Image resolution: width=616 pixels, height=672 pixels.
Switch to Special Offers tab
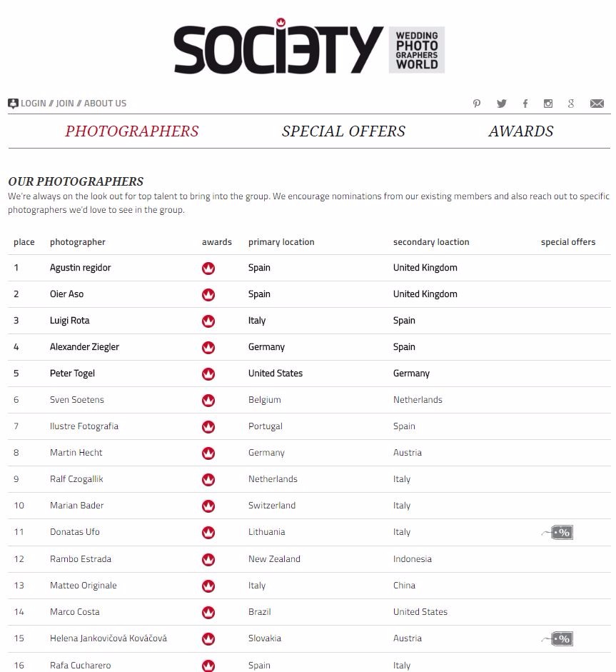pos(343,131)
